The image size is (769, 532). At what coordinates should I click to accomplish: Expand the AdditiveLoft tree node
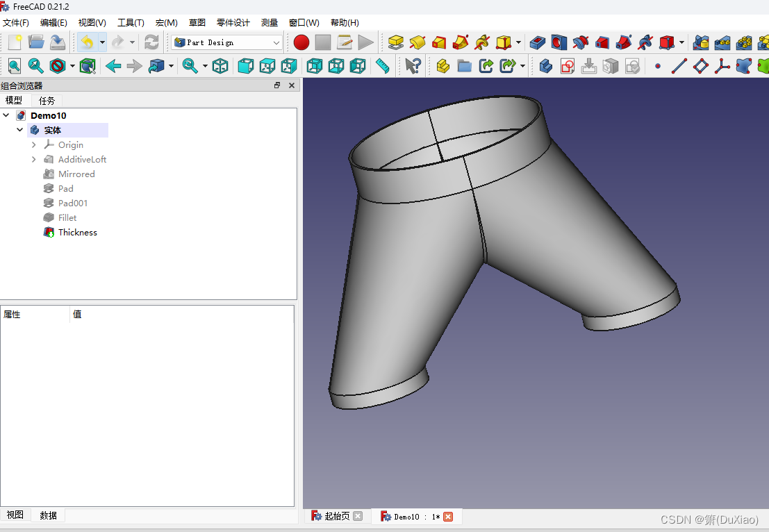33,159
